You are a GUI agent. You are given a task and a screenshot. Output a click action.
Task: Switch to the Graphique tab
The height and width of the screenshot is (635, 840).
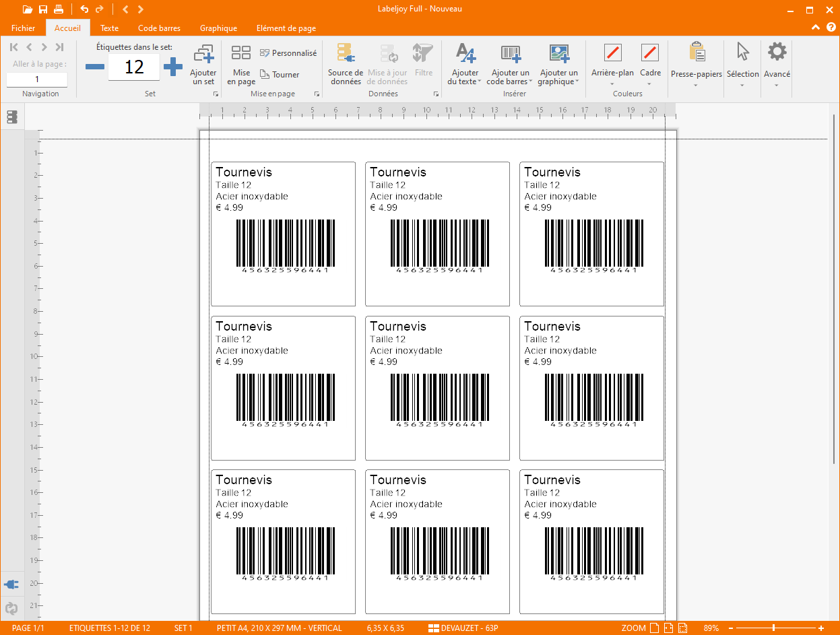point(218,28)
